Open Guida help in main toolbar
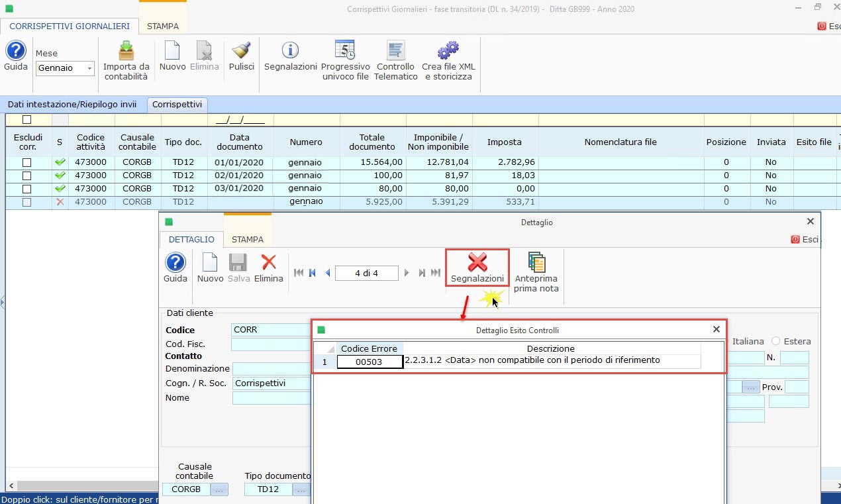The height and width of the screenshot is (504, 841). tap(16, 57)
